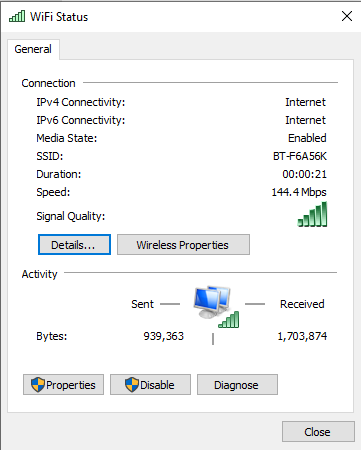Click the Duration value
361x450 pixels.
click(304, 174)
